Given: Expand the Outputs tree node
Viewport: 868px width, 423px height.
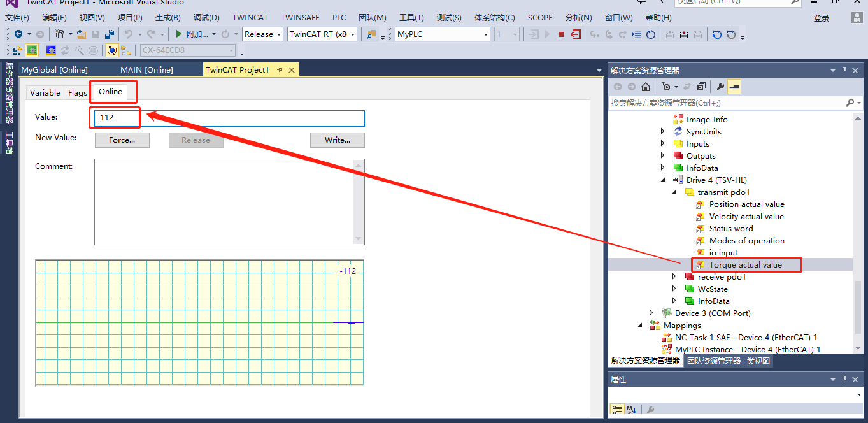Looking at the screenshot, I should tap(662, 155).
